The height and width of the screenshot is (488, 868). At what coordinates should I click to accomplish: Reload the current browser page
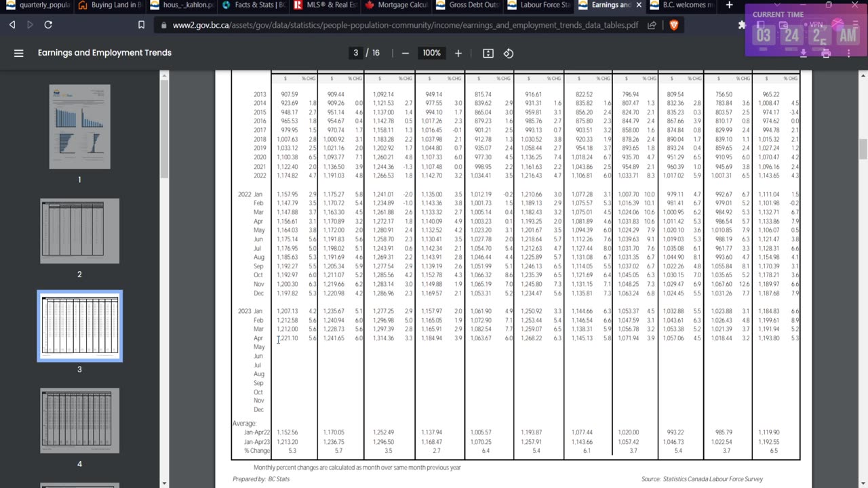point(48,24)
